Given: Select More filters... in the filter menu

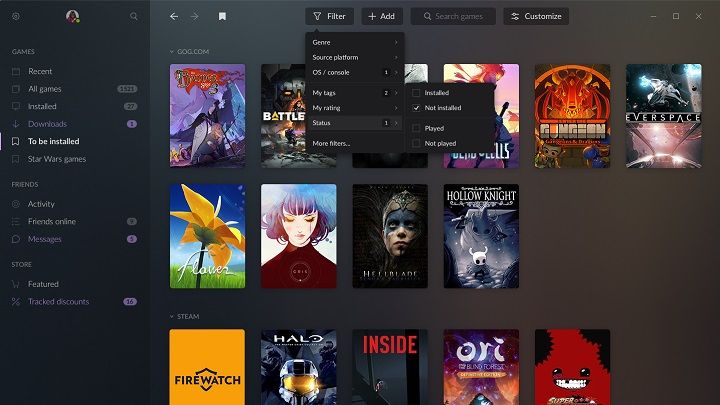Looking at the screenshot, I should coord(332,143).
